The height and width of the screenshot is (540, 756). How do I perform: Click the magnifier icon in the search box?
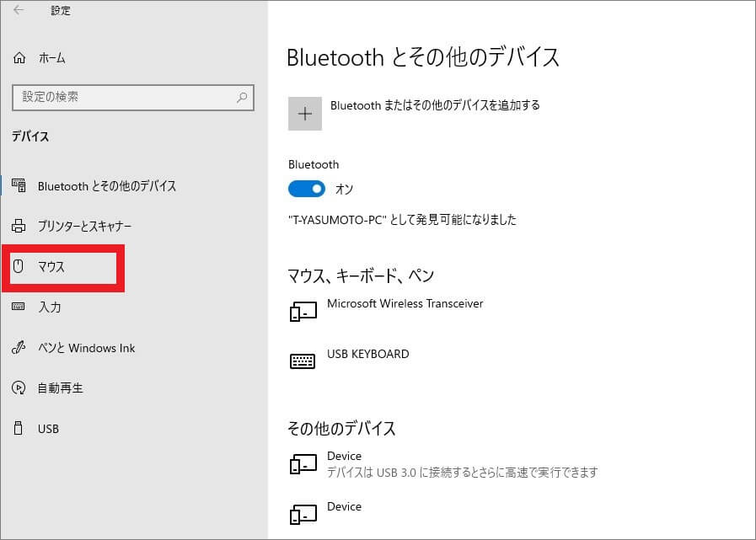coord(242,98)
